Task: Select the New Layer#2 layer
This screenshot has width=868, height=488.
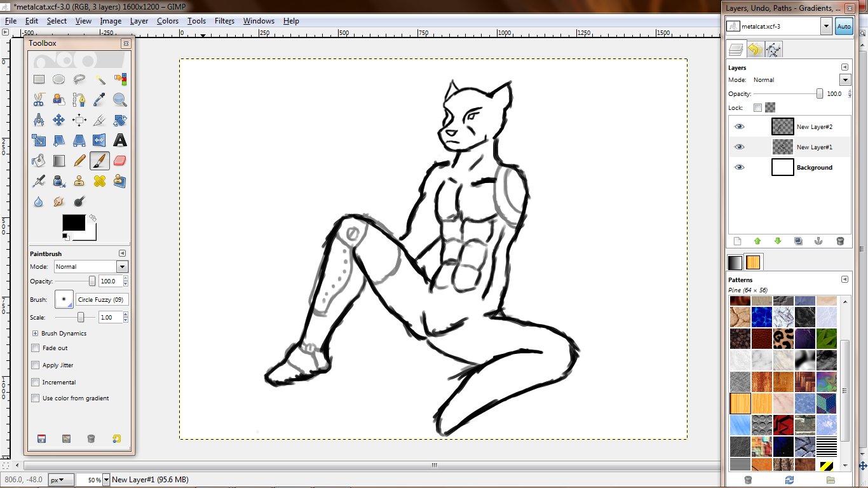Action: [x=814, y=127]
